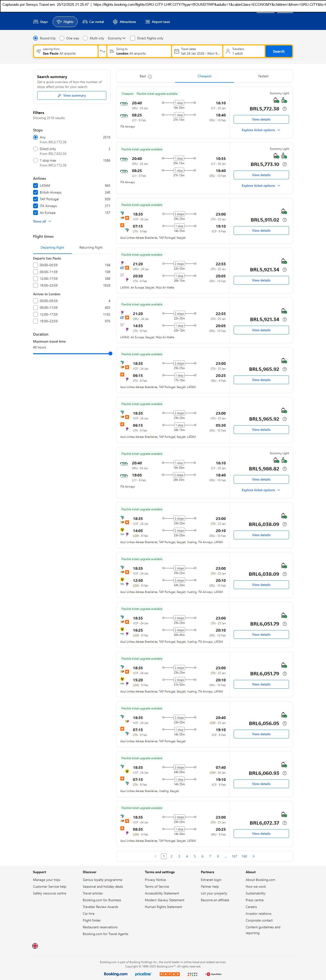Screen dimensions: 326x980
Task: Expand Explore ticket options for BRL5,773.10 flight
Action: pyautogui.click(x=261, y=186)
